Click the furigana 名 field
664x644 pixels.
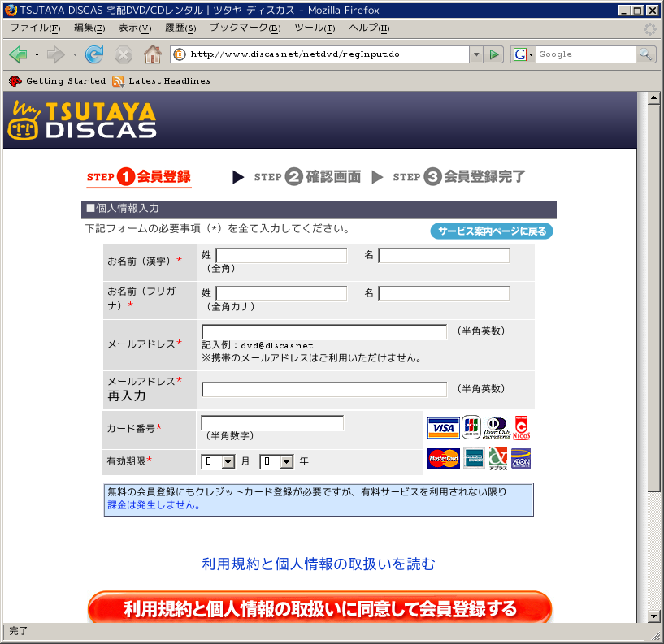click(444, 294)
